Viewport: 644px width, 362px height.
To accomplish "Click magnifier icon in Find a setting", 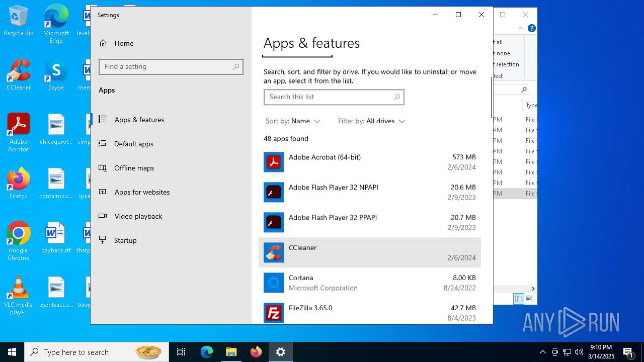I will (236, 67).
